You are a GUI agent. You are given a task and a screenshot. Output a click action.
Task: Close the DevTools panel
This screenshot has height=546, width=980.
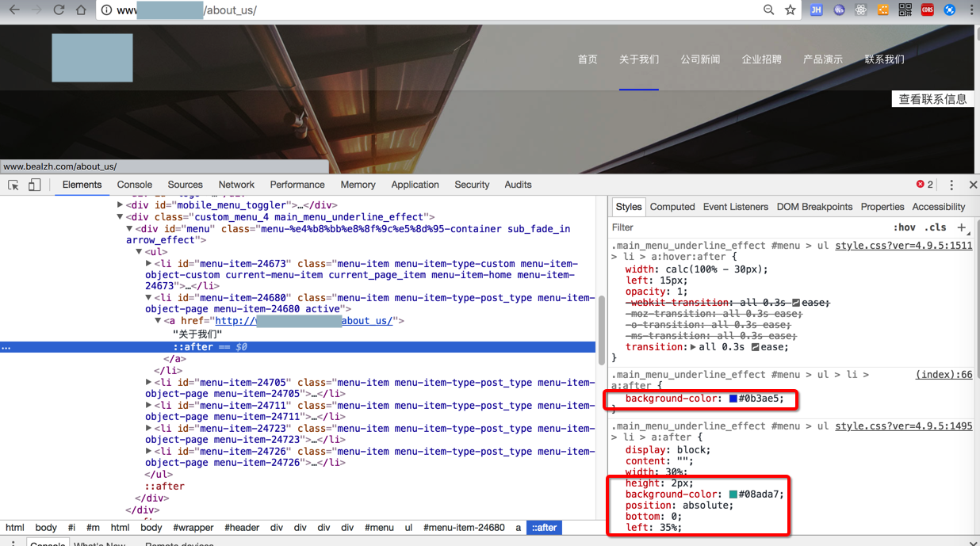(x=973, y=185)
